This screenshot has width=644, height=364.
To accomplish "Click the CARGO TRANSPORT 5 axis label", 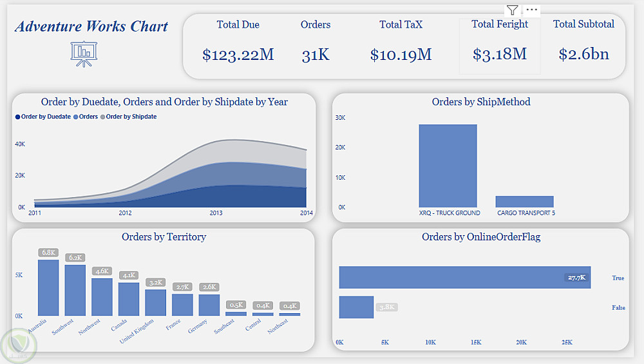I will [x=526, y=213].
